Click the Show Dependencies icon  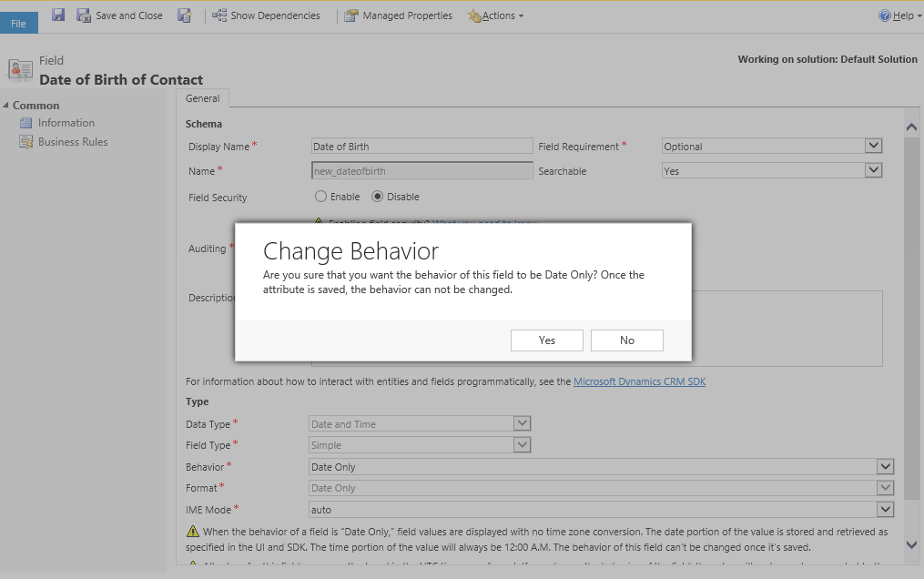(x=219, y=15)
